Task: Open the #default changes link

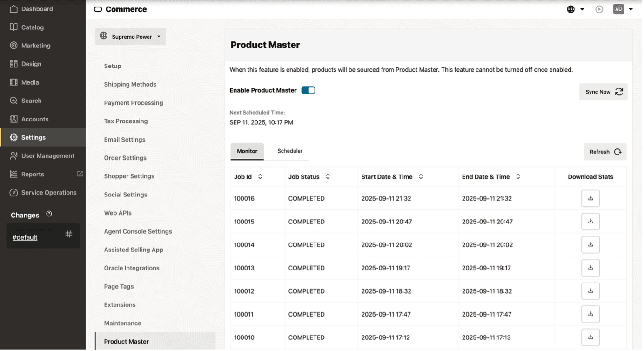Action: (x=25, y=237)
